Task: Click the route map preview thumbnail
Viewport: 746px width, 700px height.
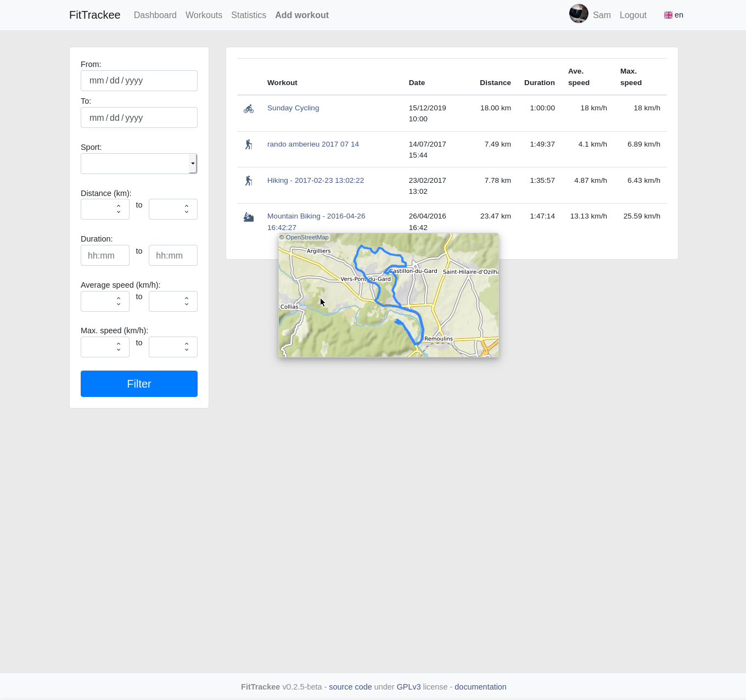Action: coord(389,295)
